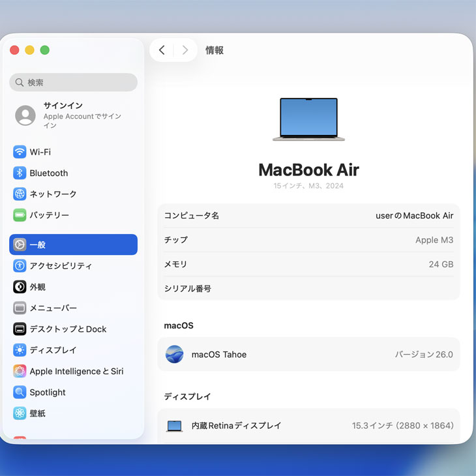Image resolution: width=476 pixels, height=476 pixels.
Task: Select the 外観 appearance icon
Action: coord(20,287)
